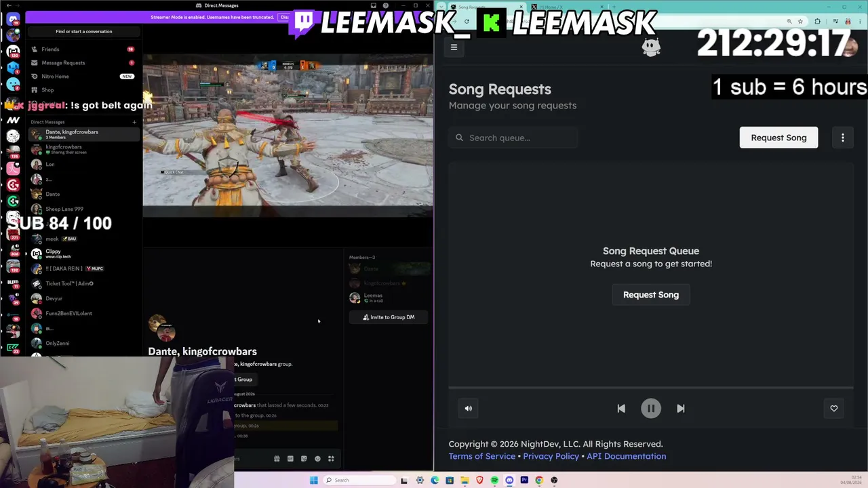Open the emoji picker in message bar
868x488 pixels.
coord(317,459)
